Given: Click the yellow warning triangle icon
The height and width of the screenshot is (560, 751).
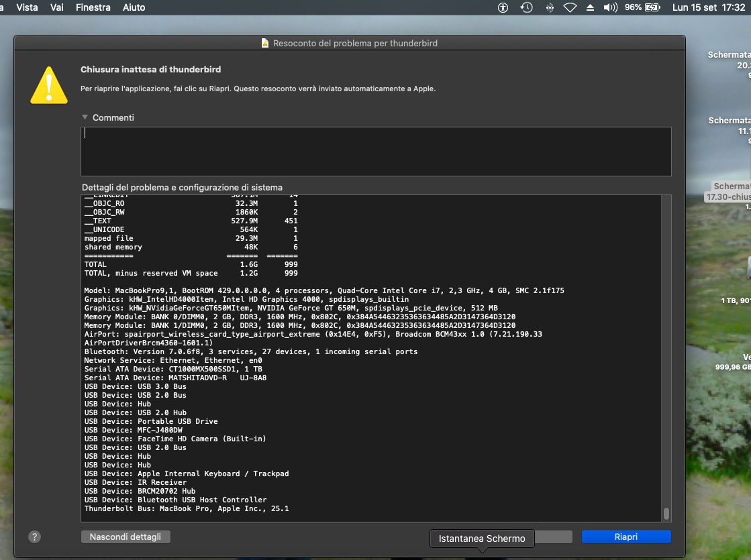Looking at the screenshot, I should click(49, 85).
